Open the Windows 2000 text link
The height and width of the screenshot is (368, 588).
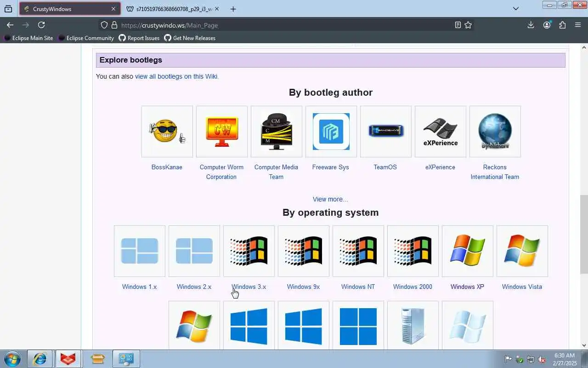pos(413,287)
